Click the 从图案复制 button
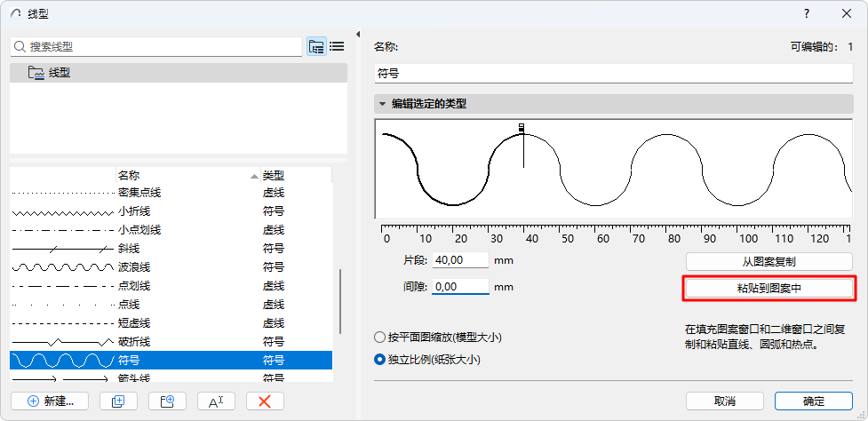 pos(768,262)
